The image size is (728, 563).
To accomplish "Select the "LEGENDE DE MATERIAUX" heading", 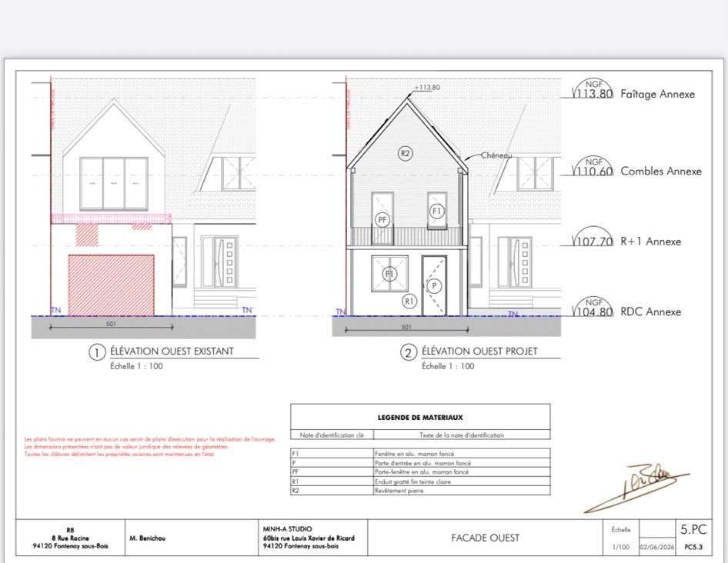I will (x=420, y=418).
